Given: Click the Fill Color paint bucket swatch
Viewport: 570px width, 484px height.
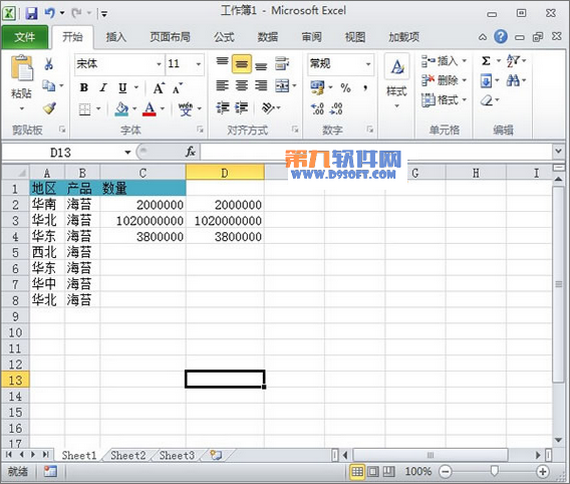Looking at the screenshot, I should [x=122, y=109].
